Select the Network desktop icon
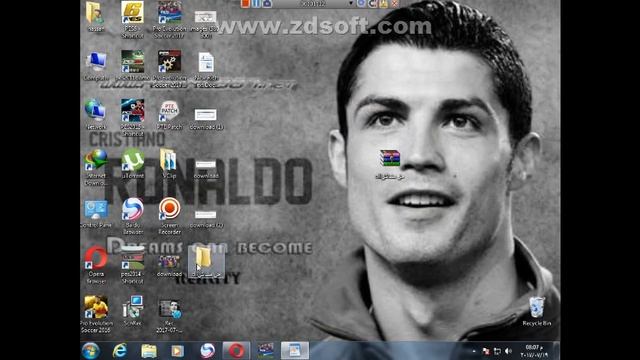Screen dimensions: 640x360 click(x=96, y=114)
